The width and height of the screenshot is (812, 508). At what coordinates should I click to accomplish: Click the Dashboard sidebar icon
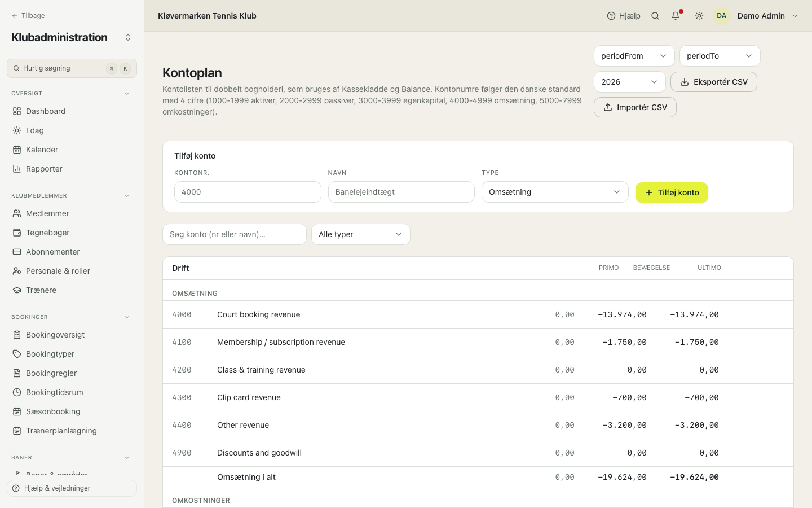pyautogui.click(x=17, y=111)
